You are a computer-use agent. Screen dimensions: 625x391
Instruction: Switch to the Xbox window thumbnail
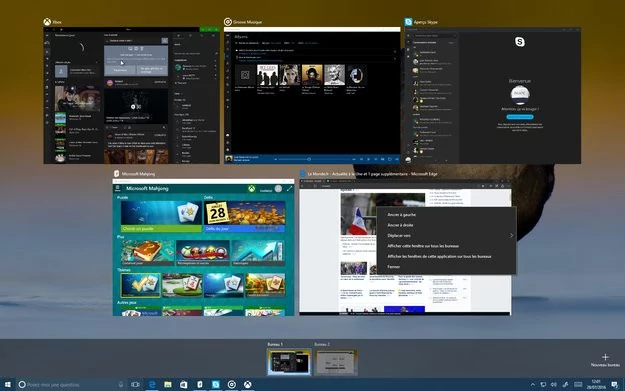[132, 95]
